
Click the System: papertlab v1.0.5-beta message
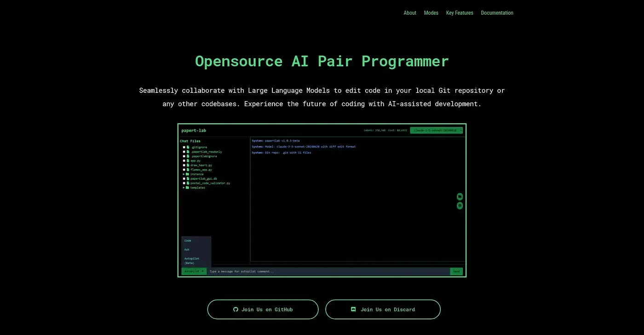click(x=276, y=141)
